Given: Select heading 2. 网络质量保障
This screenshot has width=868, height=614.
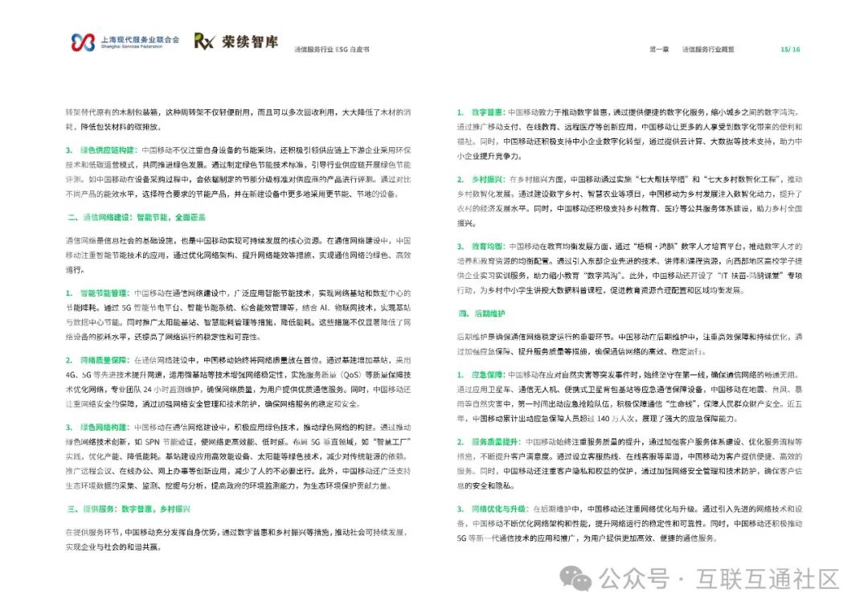Looking at the screenshot, I should [x=98, y=360].
